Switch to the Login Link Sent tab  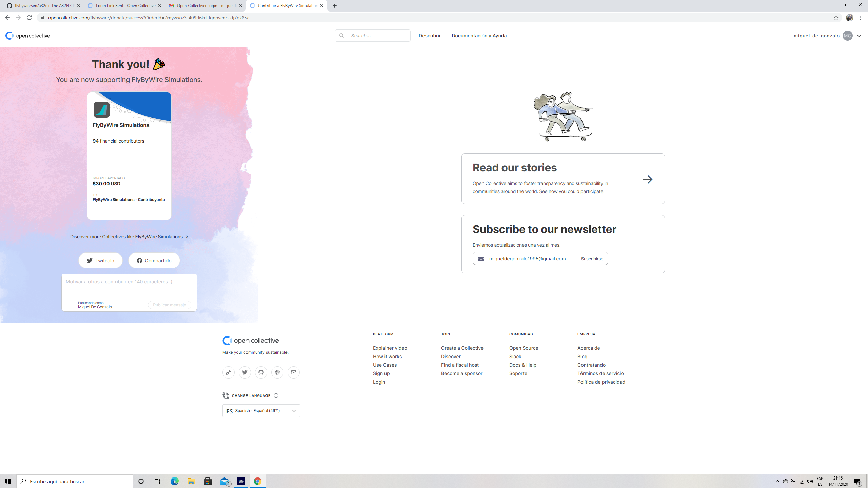coord(125,6)
